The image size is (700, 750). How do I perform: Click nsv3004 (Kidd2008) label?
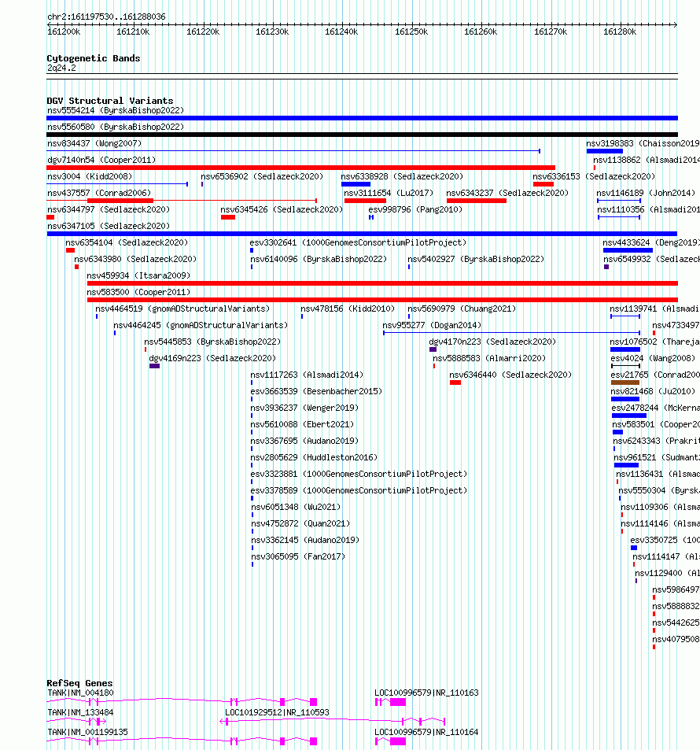[x=90, y=176]
